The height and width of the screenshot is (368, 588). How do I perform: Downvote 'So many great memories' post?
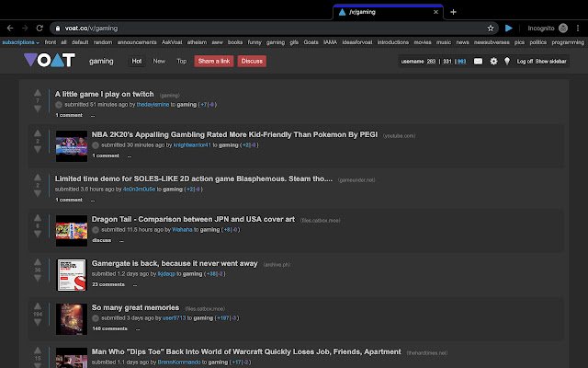[x=38, y=322]
